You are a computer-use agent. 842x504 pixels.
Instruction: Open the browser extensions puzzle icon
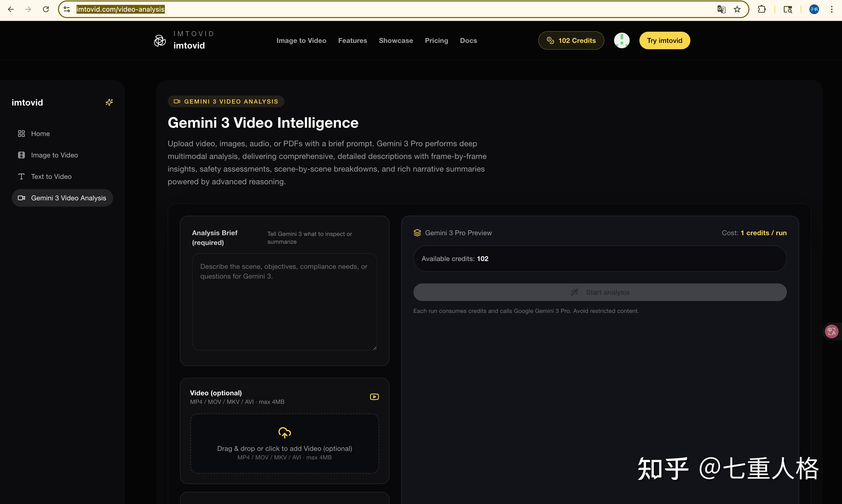click(x=762, y=9)
